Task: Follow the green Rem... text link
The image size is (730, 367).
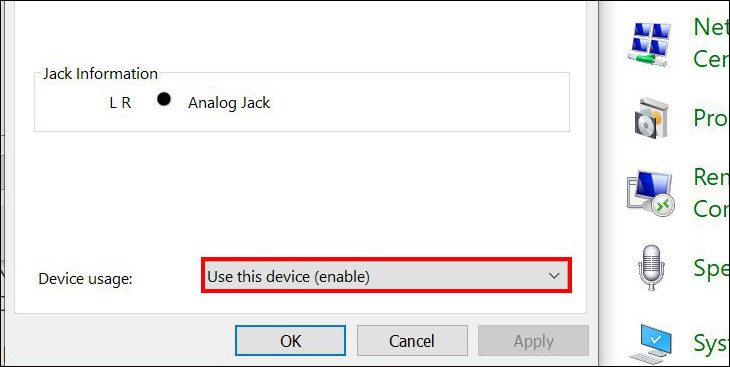Action: point(711,193)
